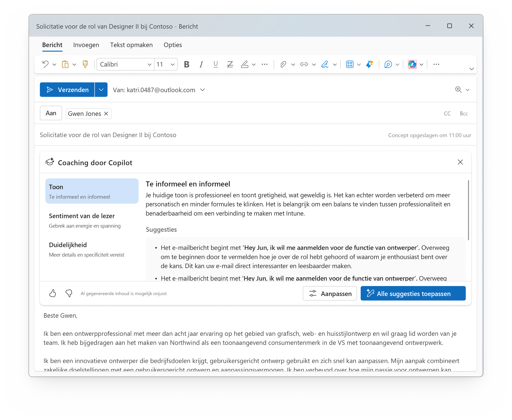
Task: Select Sentiment van de lezer category
Action: coord(92,220)
